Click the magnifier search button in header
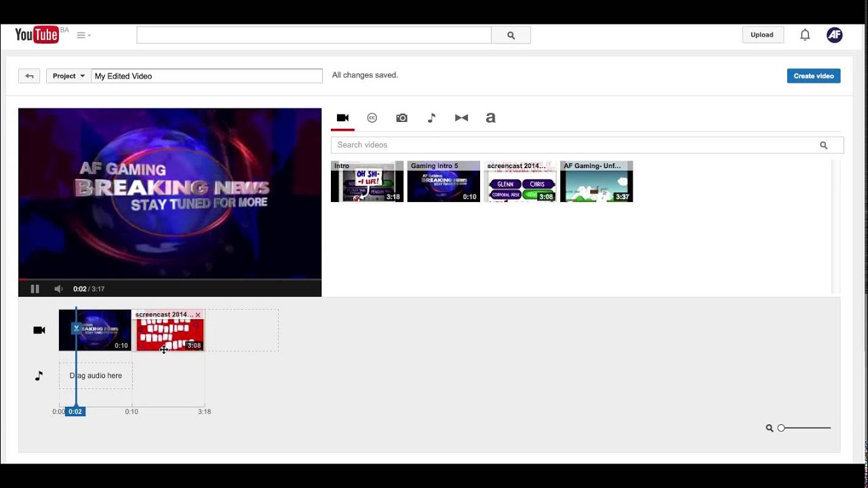Image resolution: width=868 pixels, height=488 pixels. pos(511,35)
